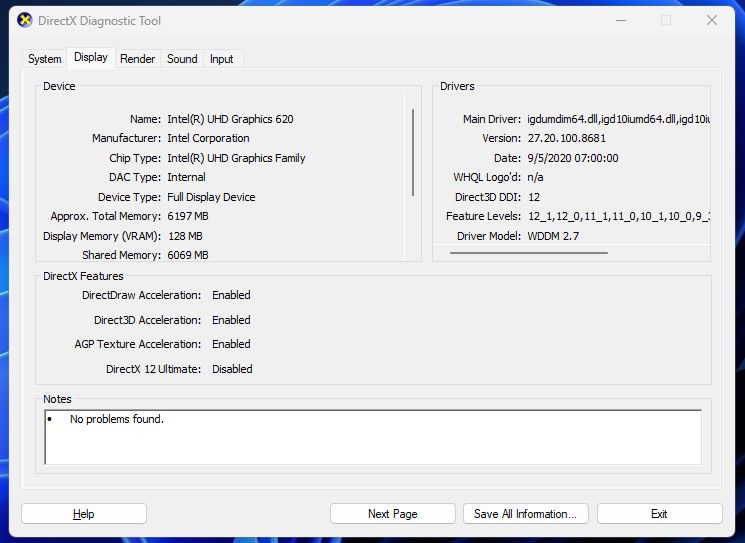Screen dimensions: 745x543
Task: Click the Feature Levels value list
Action: (619, 216)
